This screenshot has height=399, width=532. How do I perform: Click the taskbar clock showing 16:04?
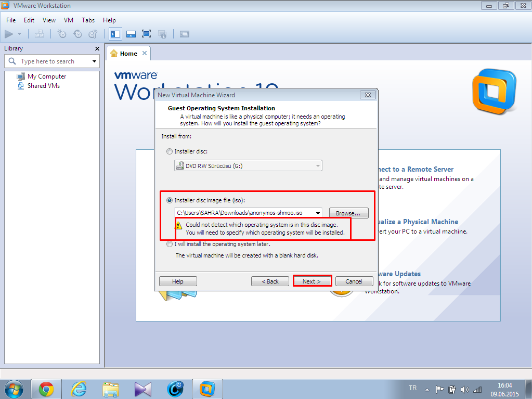click(504, 390)
